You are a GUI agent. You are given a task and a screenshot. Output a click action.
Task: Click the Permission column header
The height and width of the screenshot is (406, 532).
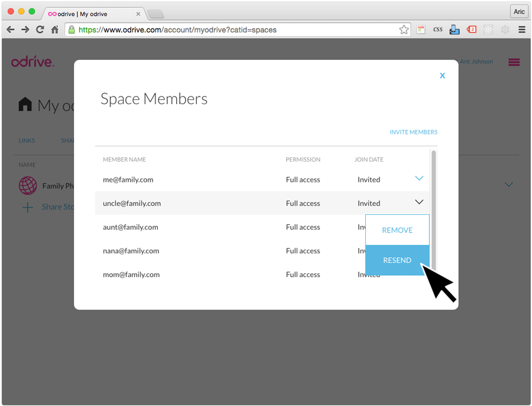click(303, 159)
